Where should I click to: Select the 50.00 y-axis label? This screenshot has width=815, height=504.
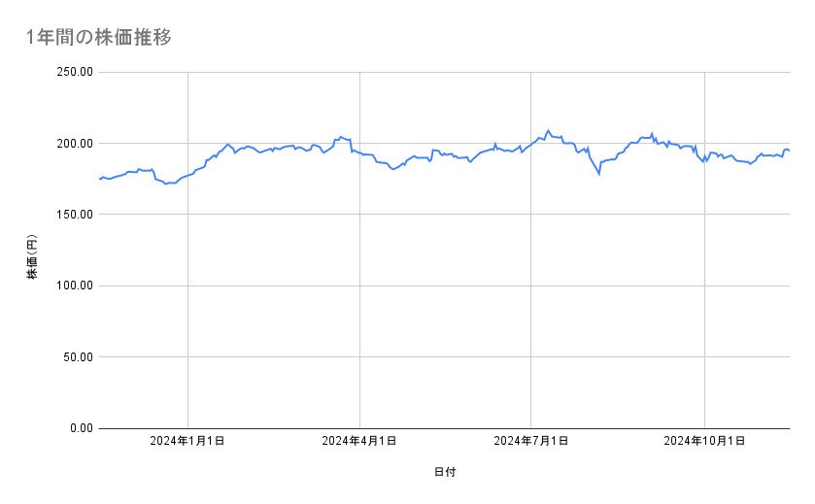pos(78,357)
